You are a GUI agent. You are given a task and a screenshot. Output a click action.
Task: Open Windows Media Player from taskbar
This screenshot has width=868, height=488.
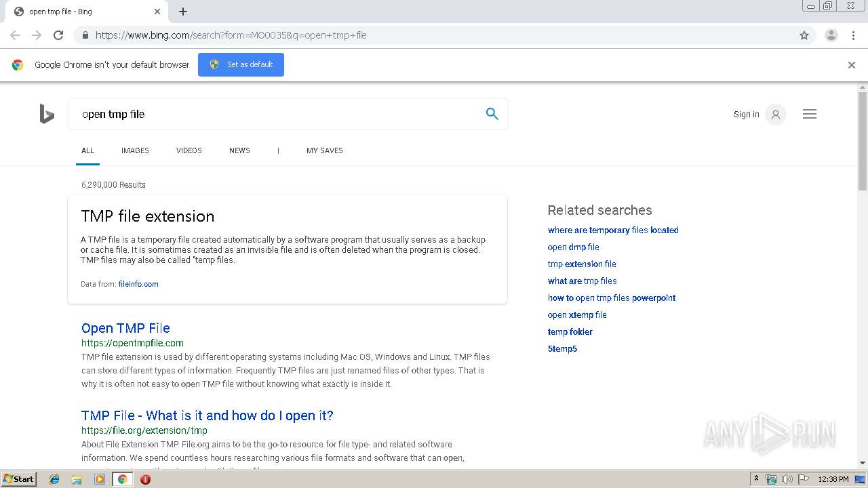pos(100,479)
